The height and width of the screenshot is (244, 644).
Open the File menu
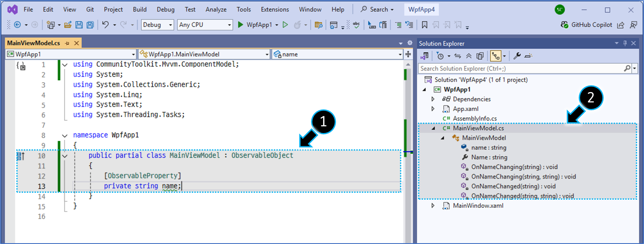coord(28,9)
